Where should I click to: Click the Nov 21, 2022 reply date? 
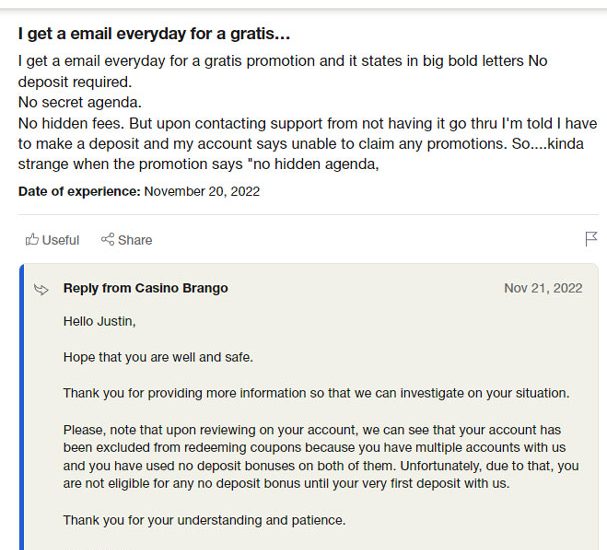543,288
